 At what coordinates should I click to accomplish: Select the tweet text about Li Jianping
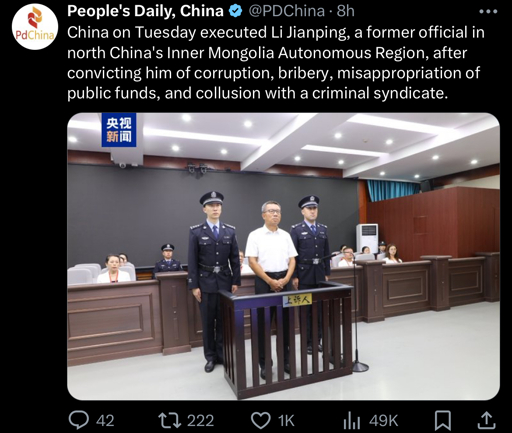pyautogui.click(x=276, y=63)
